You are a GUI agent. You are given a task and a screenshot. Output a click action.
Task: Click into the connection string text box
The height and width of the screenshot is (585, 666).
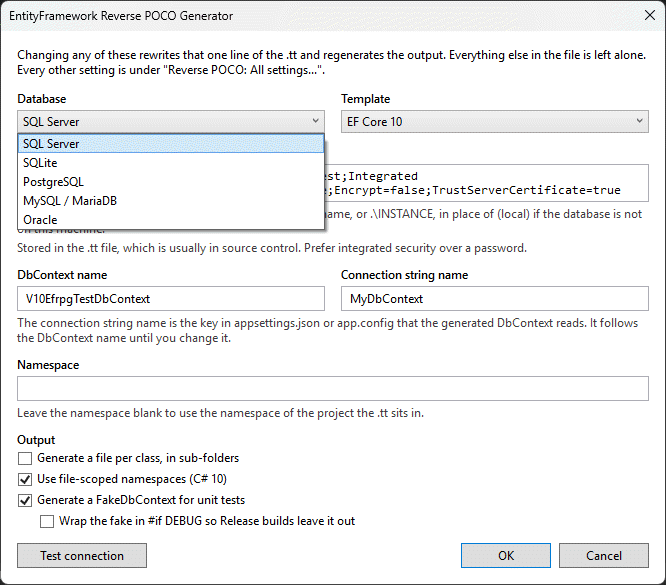pyautogui.click(x=486, y=183)
